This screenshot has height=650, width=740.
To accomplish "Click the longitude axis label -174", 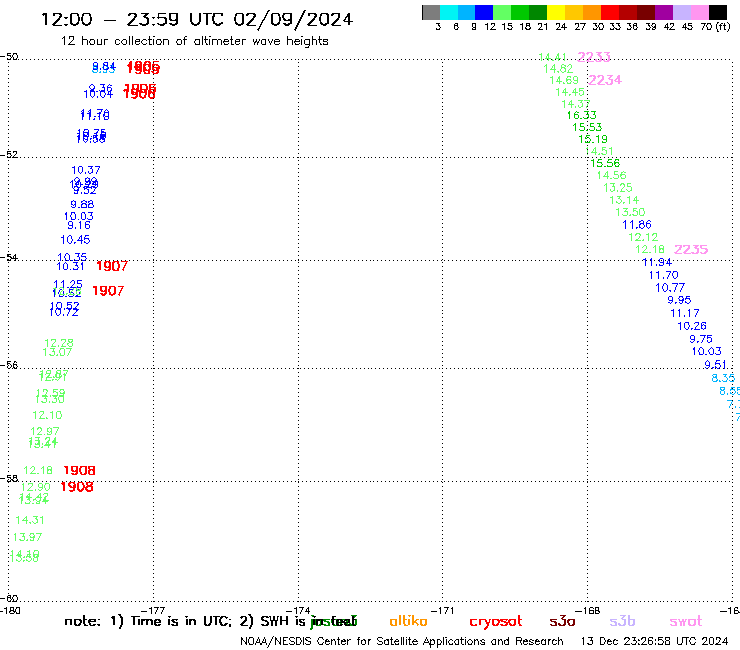I will tap(298, 610).
